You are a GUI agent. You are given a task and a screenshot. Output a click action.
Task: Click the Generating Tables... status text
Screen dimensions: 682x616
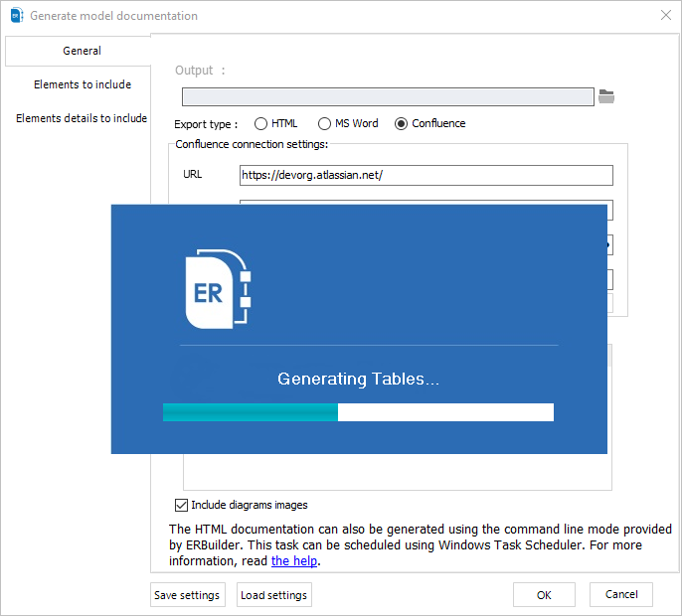[x=358, y=380]
